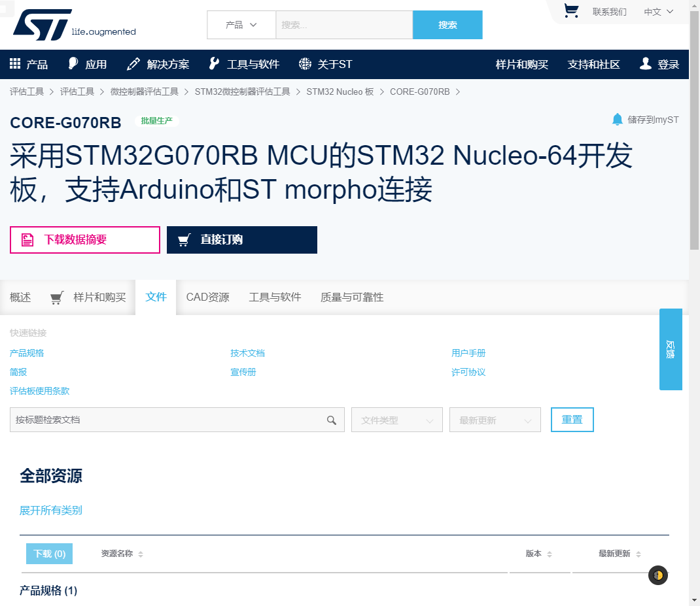Viewport: 700px width, 606px height.
Task: Click the blue 搜索 button
Action: (x=447, y=25)
